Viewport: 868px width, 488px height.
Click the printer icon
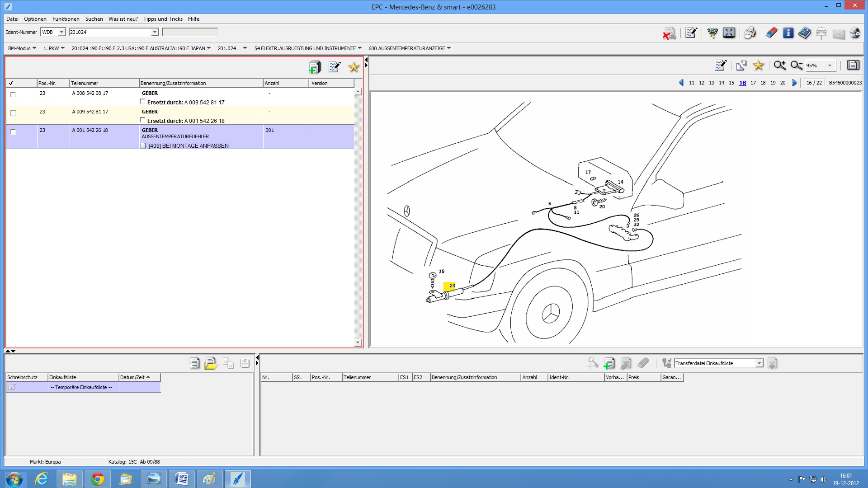pos(750,33)
